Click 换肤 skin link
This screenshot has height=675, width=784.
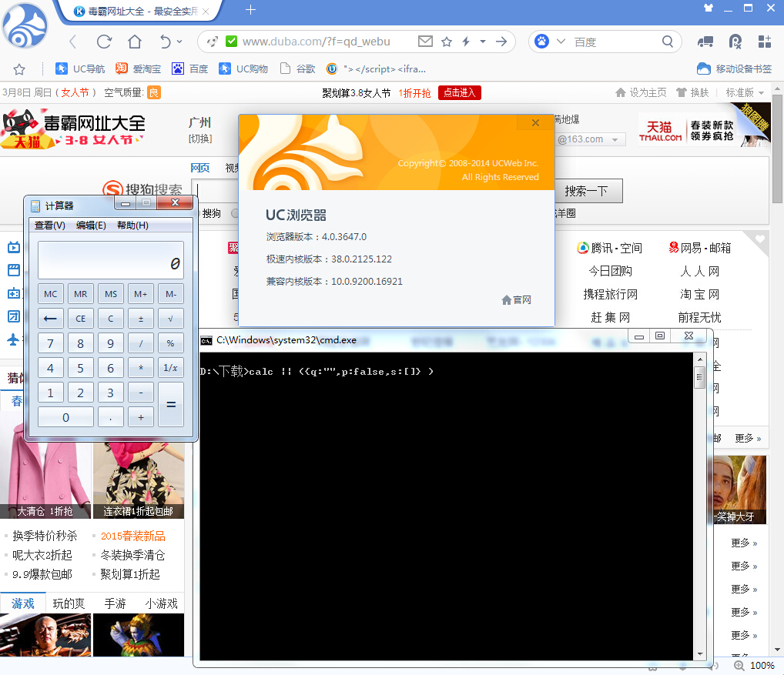(692, 92)
